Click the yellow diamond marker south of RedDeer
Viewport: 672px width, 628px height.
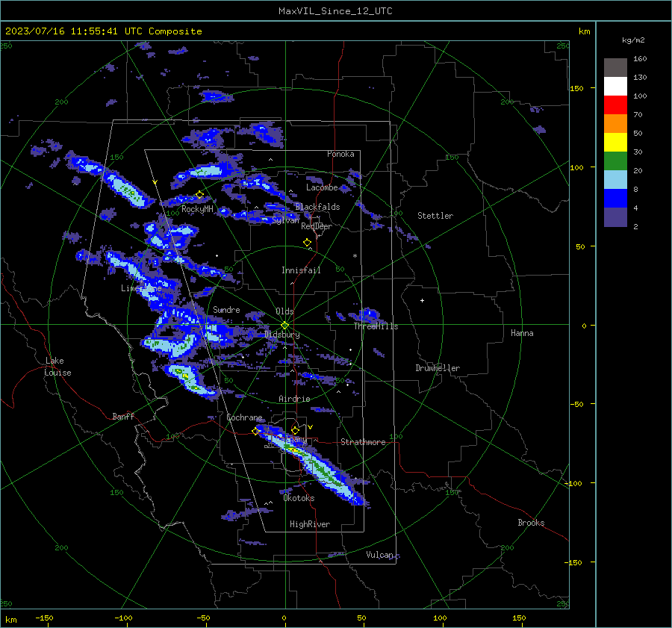tap(307, 242)
